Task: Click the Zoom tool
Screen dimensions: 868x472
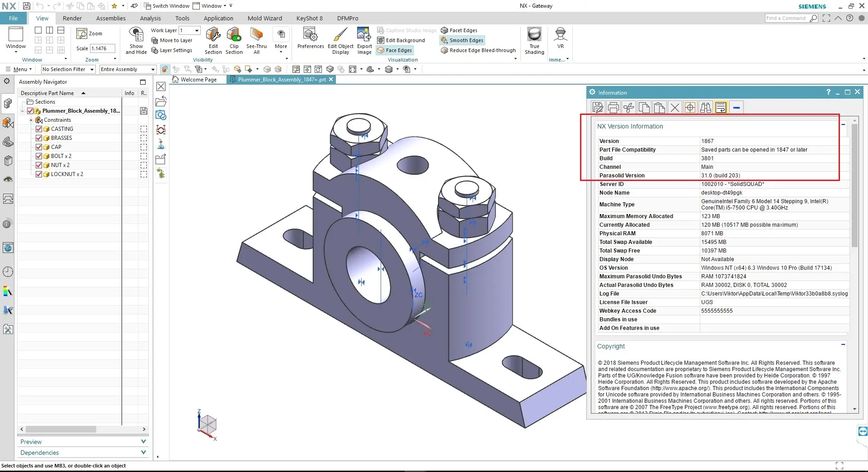Action: (90, 33)
